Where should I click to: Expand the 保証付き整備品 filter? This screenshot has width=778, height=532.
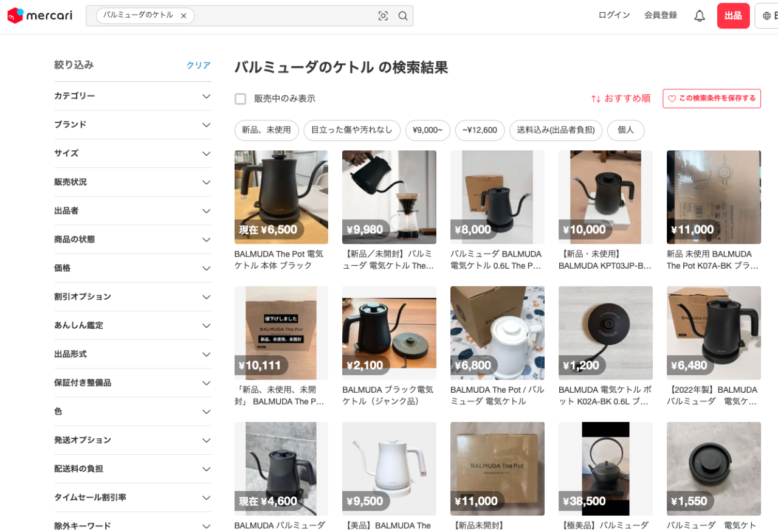(x=133, y=383)
